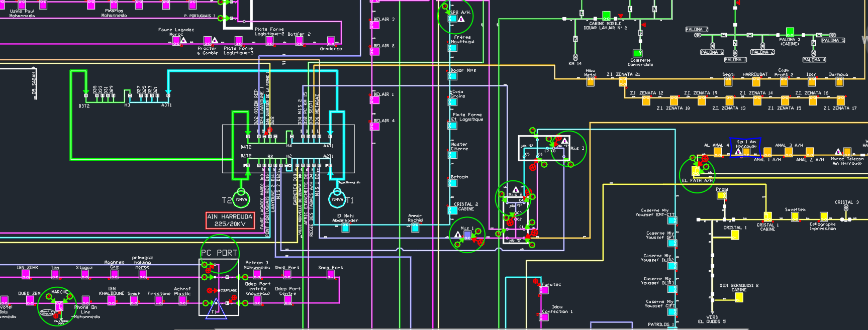Click the Casa Grains cyan station

[x=452, y=102]
